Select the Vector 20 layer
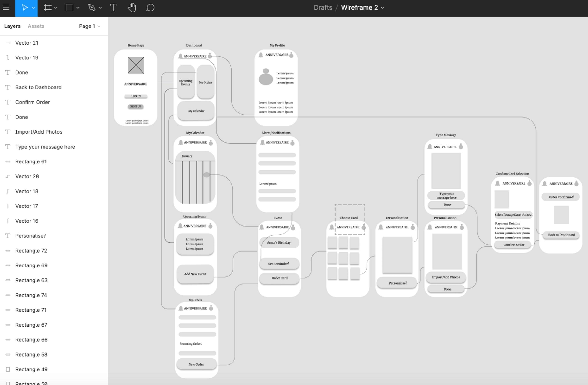 point(54,176)
